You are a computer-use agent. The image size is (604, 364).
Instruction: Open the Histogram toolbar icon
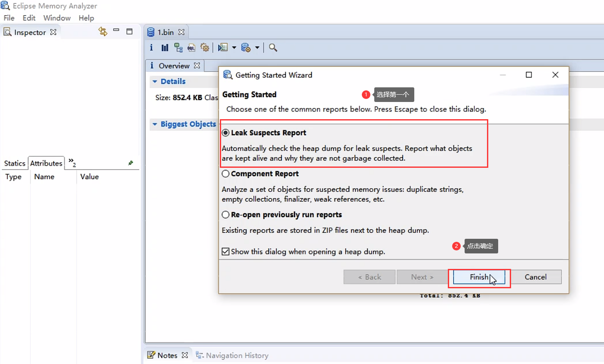pyautogui.click(x=165, y=47)
